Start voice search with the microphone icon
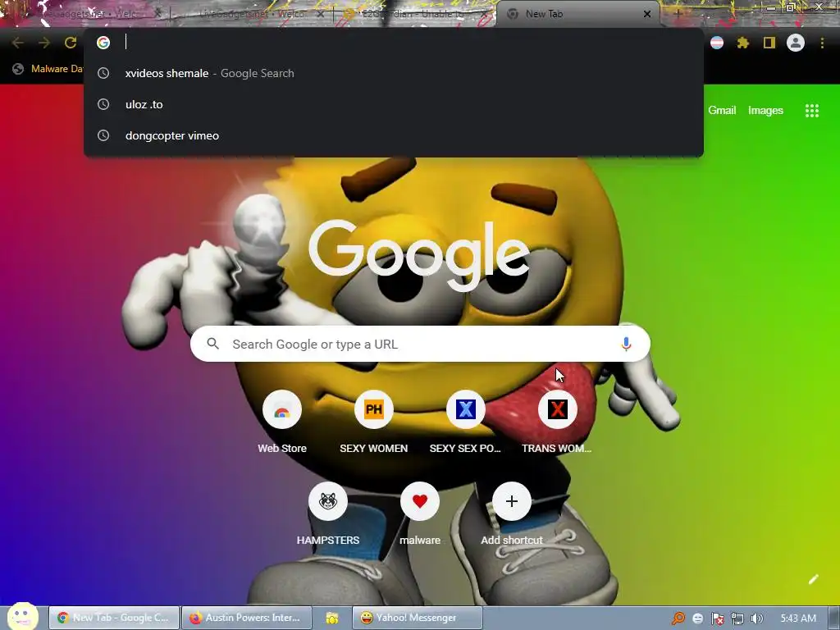 point(626,344)
